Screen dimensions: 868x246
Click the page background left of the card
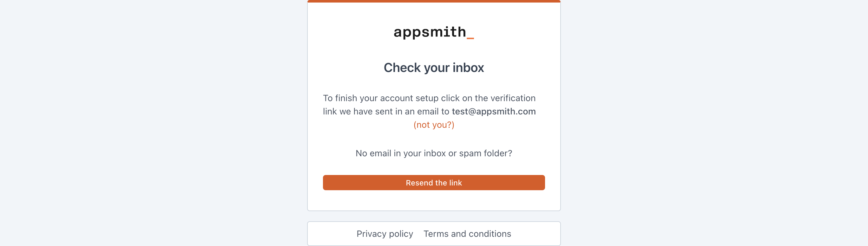(152, 123)
